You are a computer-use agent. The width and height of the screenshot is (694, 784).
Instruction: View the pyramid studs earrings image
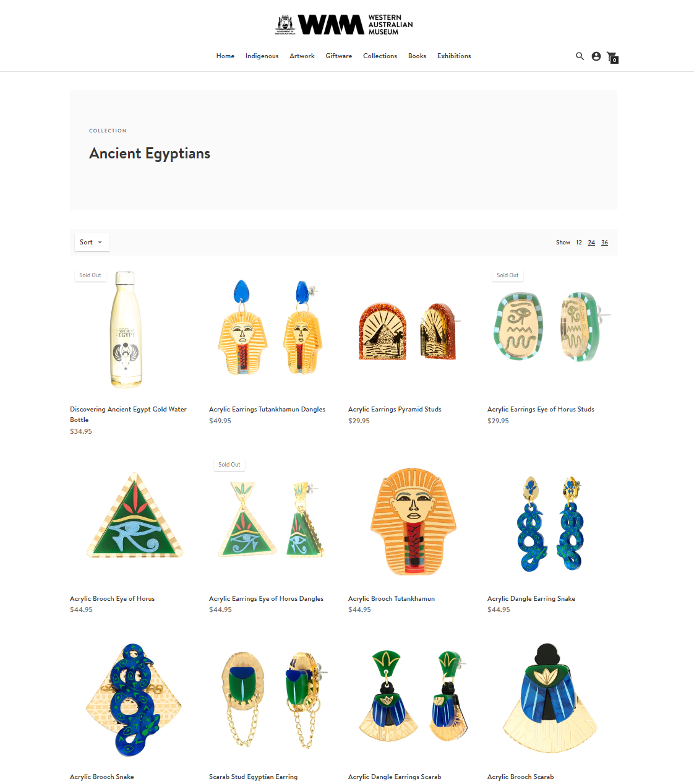click(x=408, y=331)
